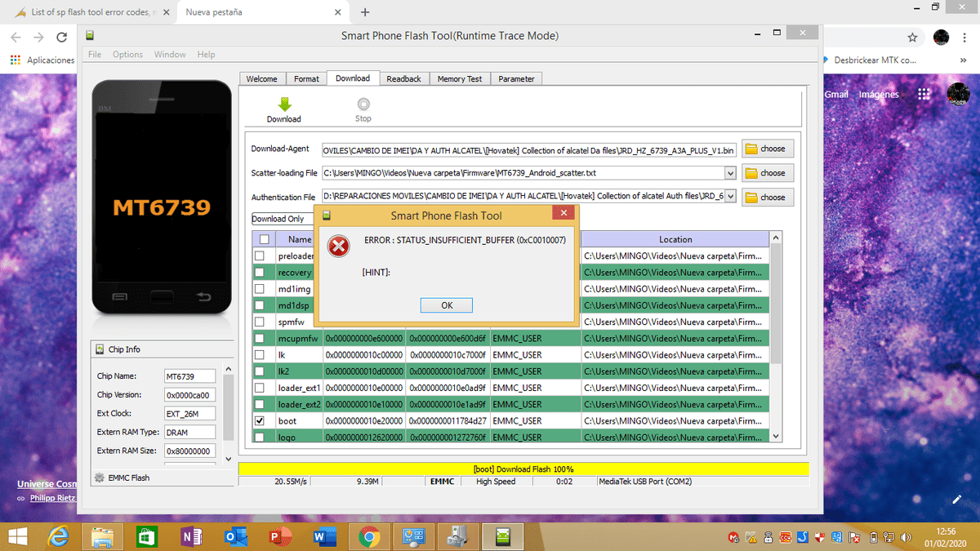This screenshot has height=551, width=980.
Task: Check the md1dsp partition checkbox
Action: coord(260,305)
